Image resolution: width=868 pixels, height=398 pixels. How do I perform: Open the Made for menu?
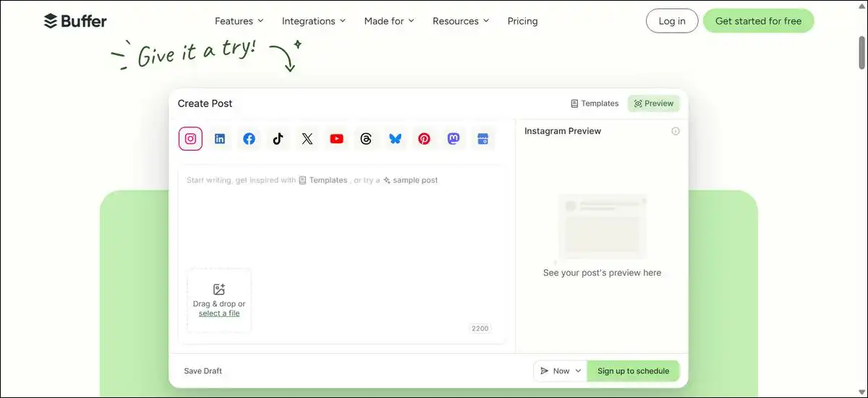pos(389,21)
